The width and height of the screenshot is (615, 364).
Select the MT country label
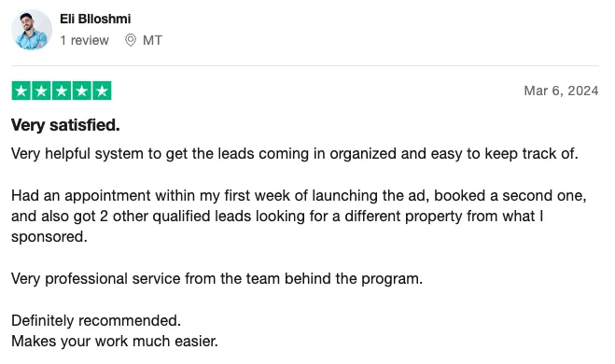tap(152, 40)
